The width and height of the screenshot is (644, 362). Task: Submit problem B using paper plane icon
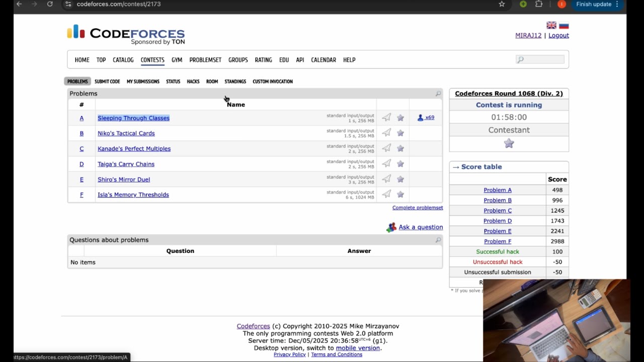386,133
